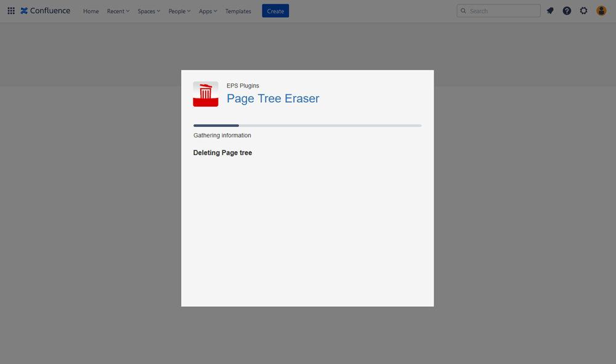
Task: Click the Create button
Action: tap(275, 11)
